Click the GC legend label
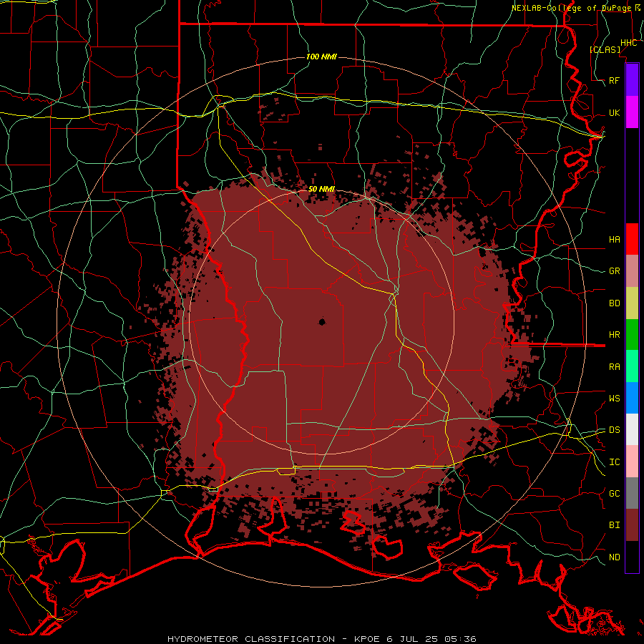Screen dimensions: 644x644 pyautogui.click(x=615, y=494)
